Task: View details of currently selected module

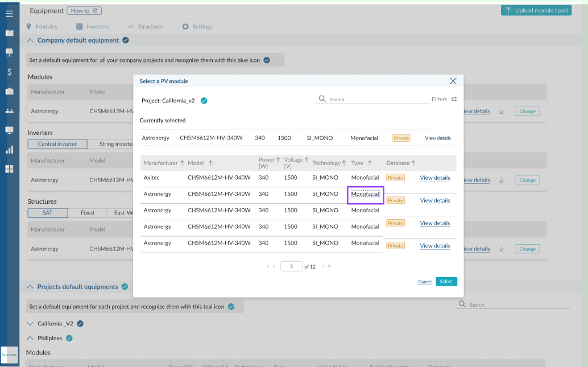Action: (x=438, y=138)
